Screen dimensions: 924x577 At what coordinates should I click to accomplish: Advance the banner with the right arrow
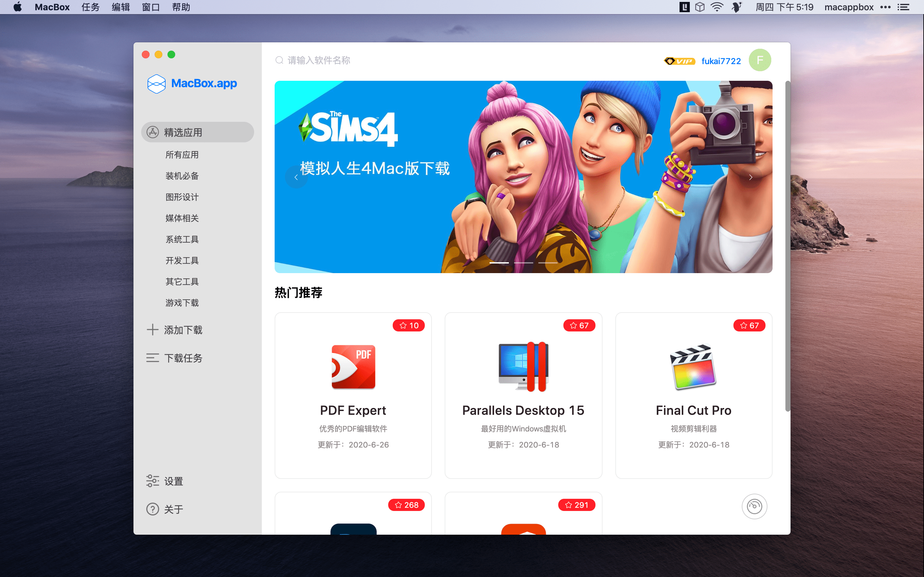pos(750,177)
